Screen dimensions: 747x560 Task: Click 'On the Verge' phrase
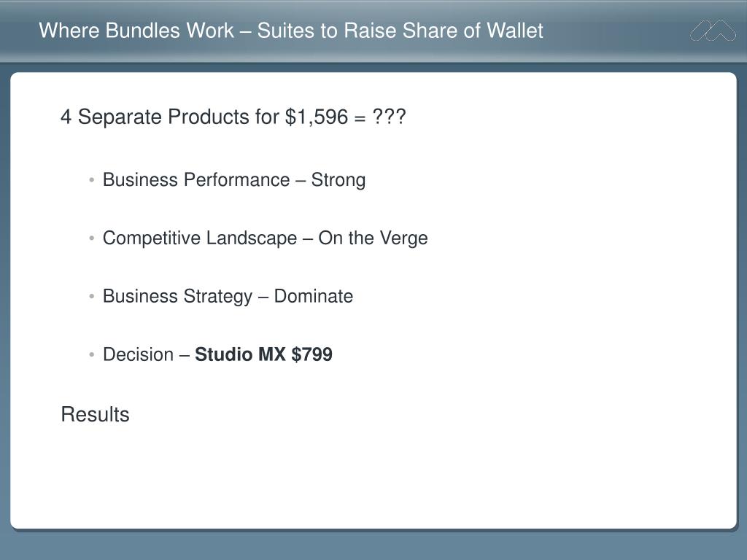pos(373,238)
